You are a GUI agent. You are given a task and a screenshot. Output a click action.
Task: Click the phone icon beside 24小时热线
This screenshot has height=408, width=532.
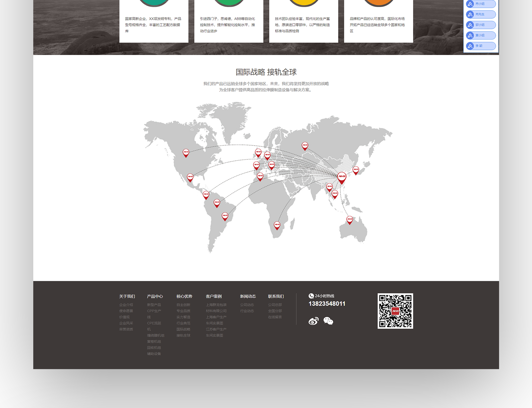click(x=311, y=296)
